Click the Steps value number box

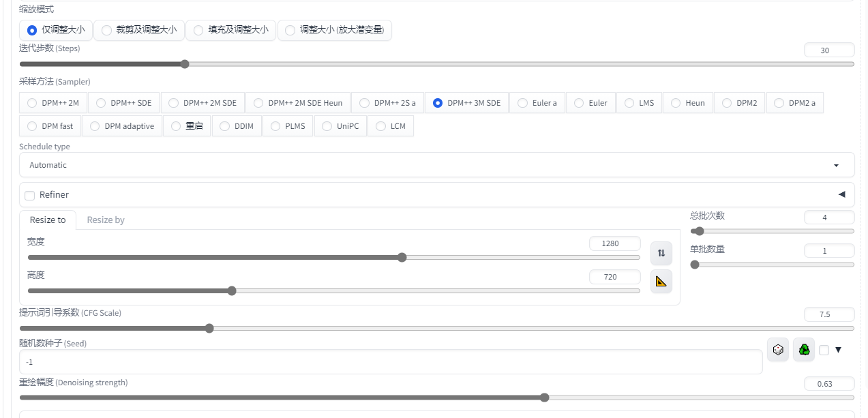tap(828, 50)
